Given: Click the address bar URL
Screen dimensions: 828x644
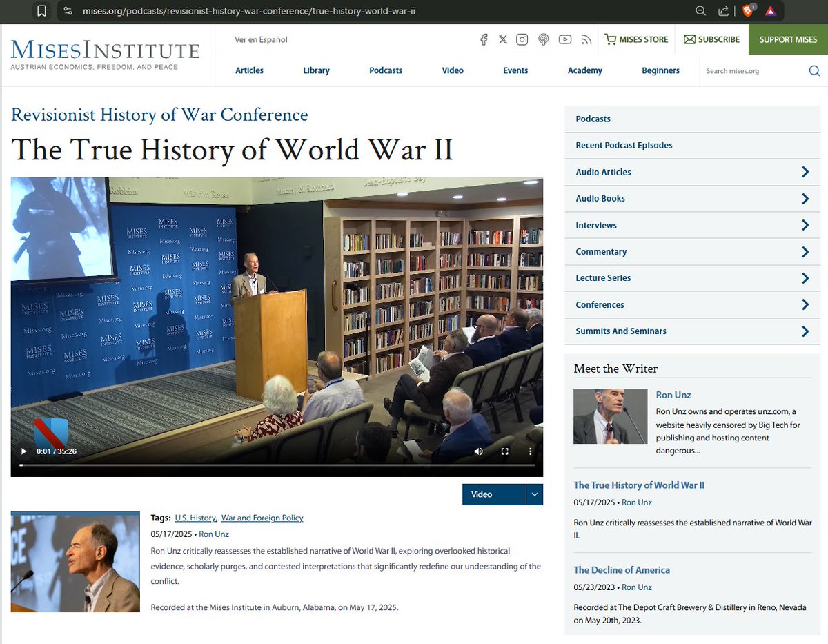Looking at the screenshot, I should click(x=249, y=11).
